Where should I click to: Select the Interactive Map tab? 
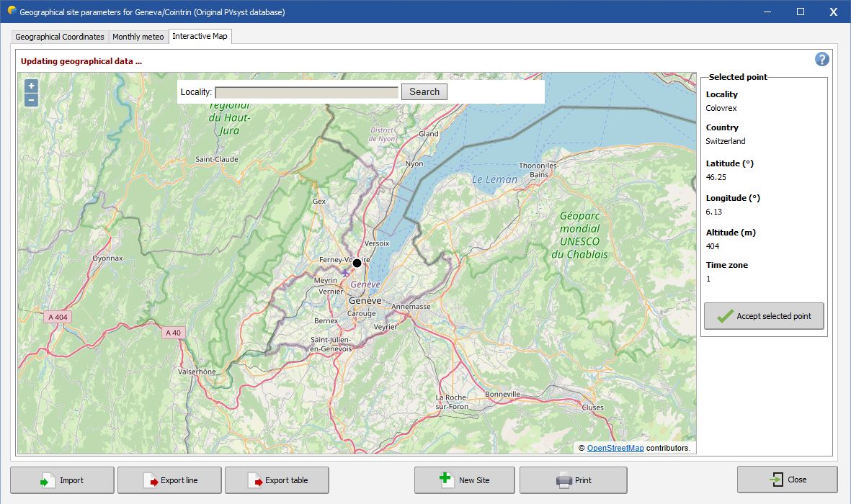(x=200, y=37)
